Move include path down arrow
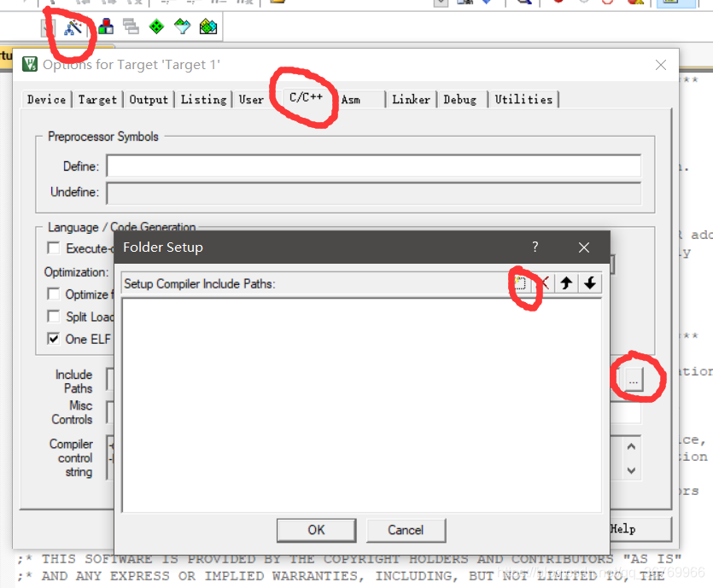This screenshot has width=713, height=588. (590, 283)
